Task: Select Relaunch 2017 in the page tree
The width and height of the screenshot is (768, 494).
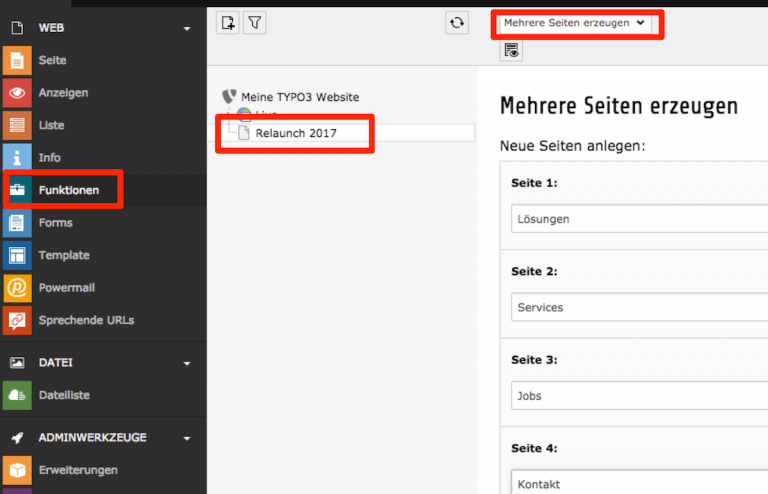Action: [x=296, y=133]
